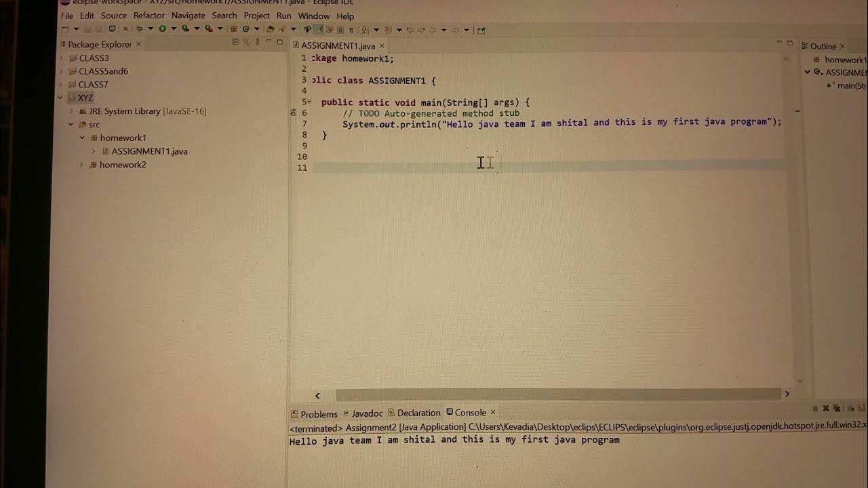Open the Refactor menu

click(x=149, y=16)
